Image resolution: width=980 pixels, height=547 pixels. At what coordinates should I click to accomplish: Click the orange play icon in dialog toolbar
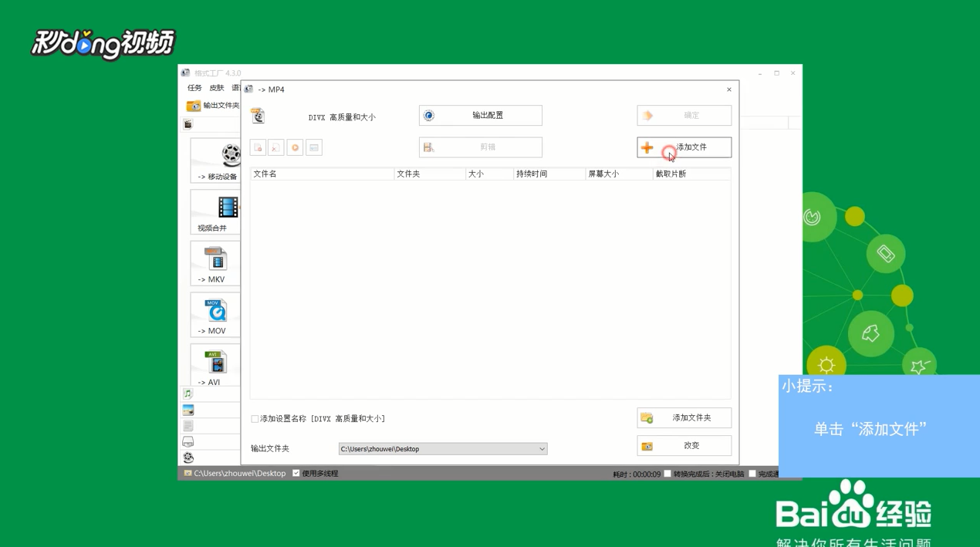(x=295, y=147)
